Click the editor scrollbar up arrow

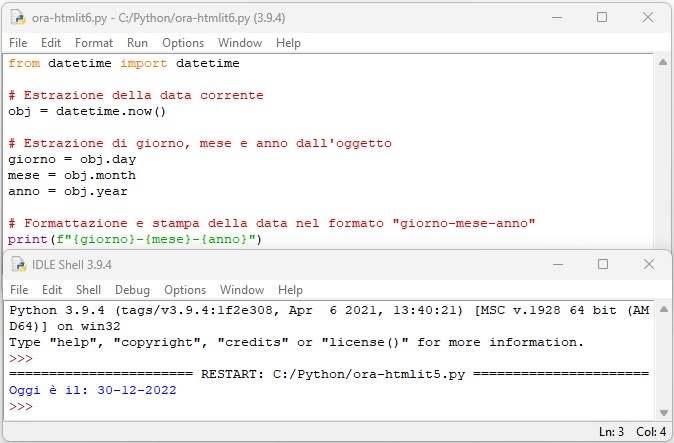(663, 63)
